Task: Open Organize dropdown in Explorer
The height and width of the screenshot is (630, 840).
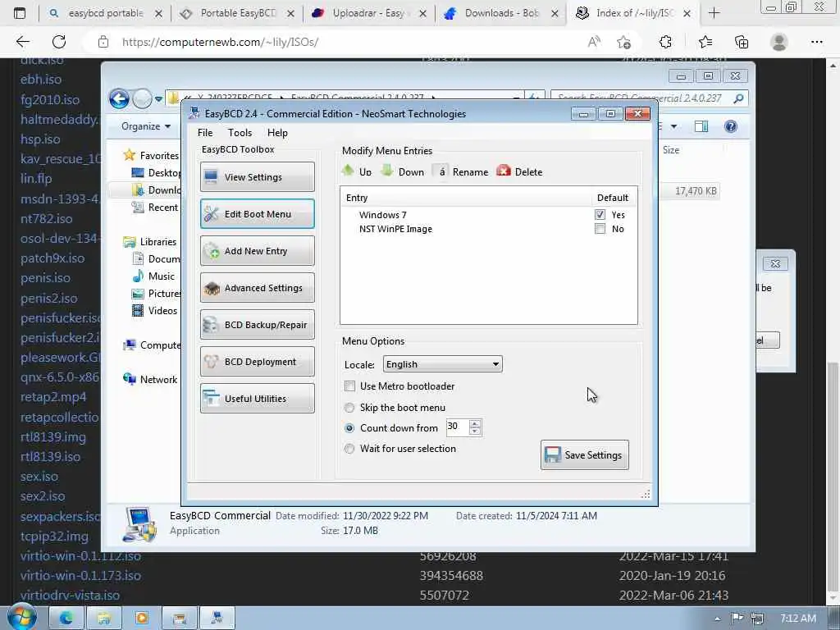Action: tap(146, 126)
